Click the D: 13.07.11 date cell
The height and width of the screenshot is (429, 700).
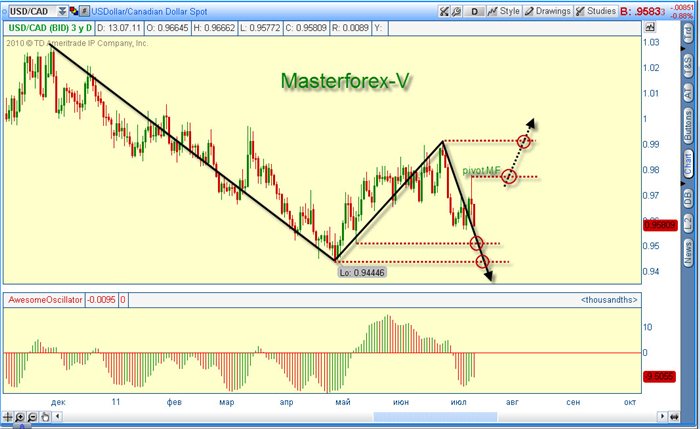pos(119,28)
